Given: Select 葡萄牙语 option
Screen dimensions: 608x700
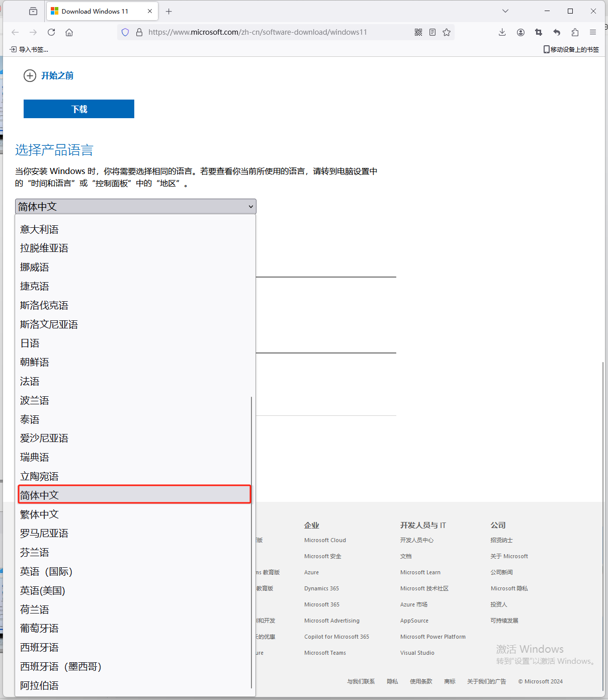Looking at the screenshot, I should (133, 629).
